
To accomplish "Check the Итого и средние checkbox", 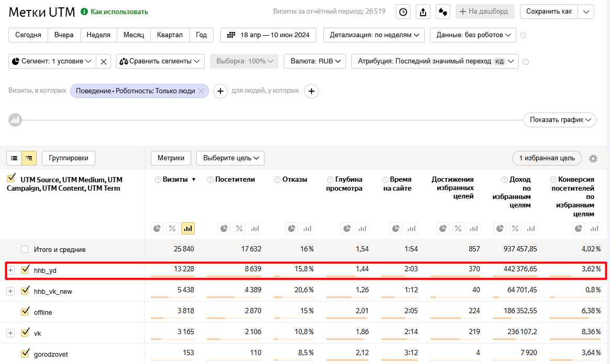I will (x=25, y=249).
